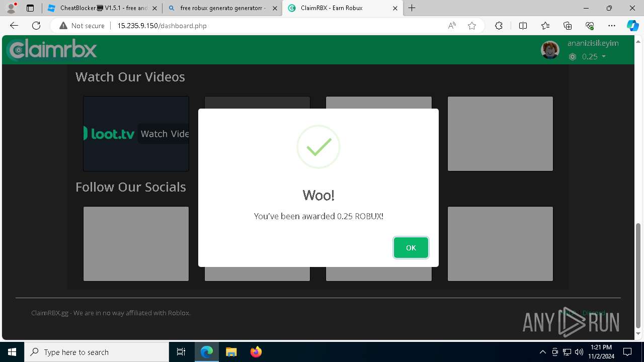Open the volume control in system tray
644x362 pixels.
579,352
